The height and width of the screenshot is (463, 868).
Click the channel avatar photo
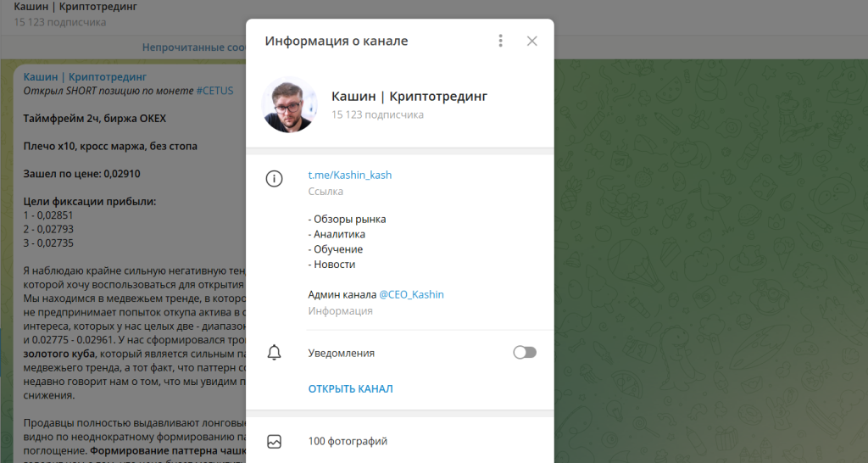click(x=289, y=104)
